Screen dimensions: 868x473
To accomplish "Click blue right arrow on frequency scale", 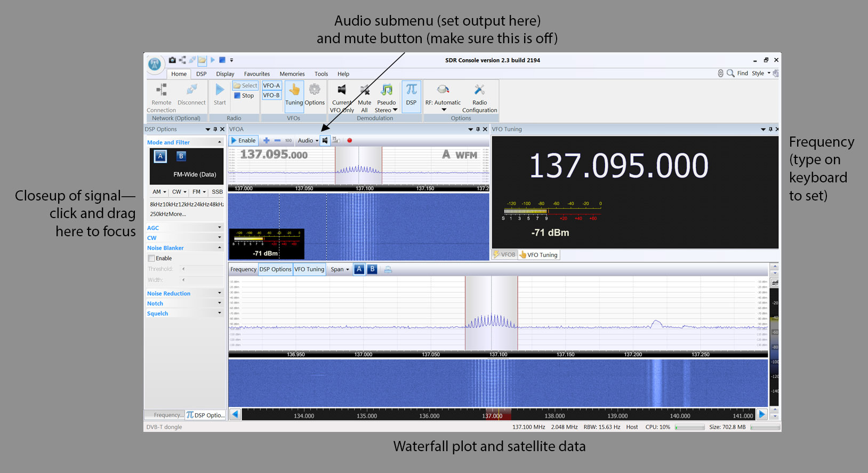I will tap(762, 414).
